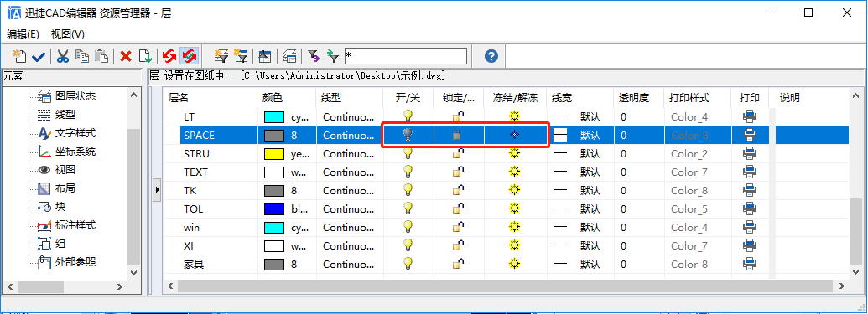Toggle print icon for win layer
This screenshot has height=314, width=868.
coord(750,227)
